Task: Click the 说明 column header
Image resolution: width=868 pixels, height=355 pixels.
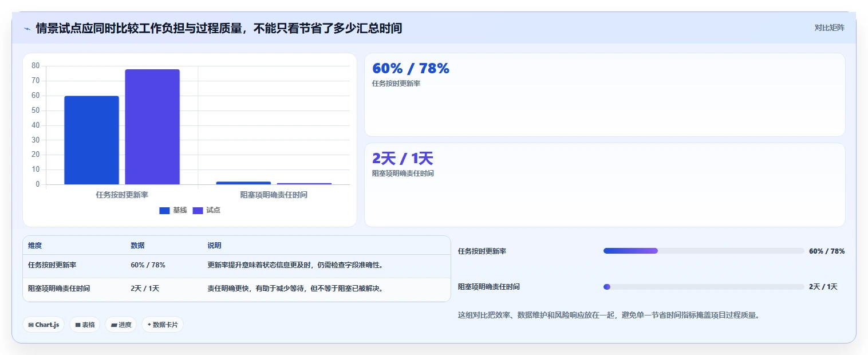Action: pos(214,246)
